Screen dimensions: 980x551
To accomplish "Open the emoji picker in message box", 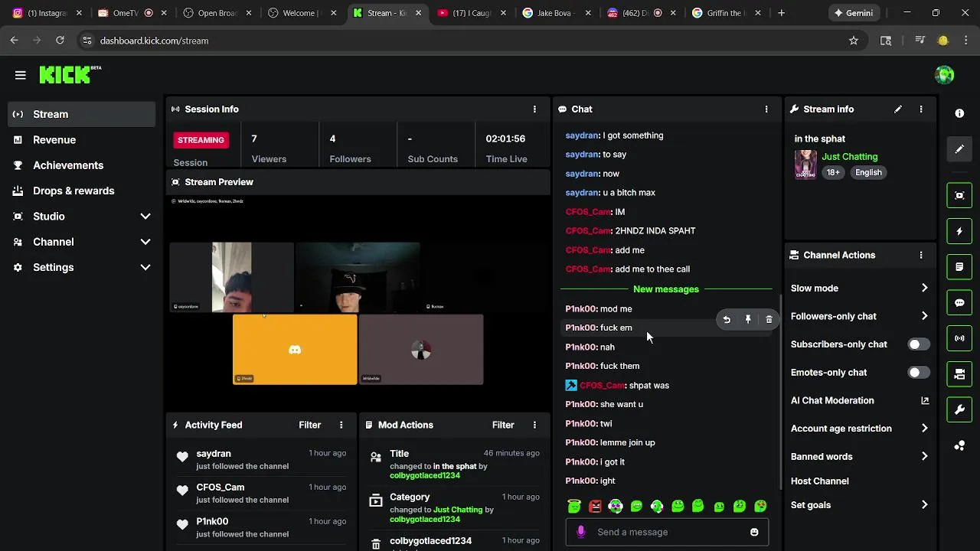I will click(754, 532).
